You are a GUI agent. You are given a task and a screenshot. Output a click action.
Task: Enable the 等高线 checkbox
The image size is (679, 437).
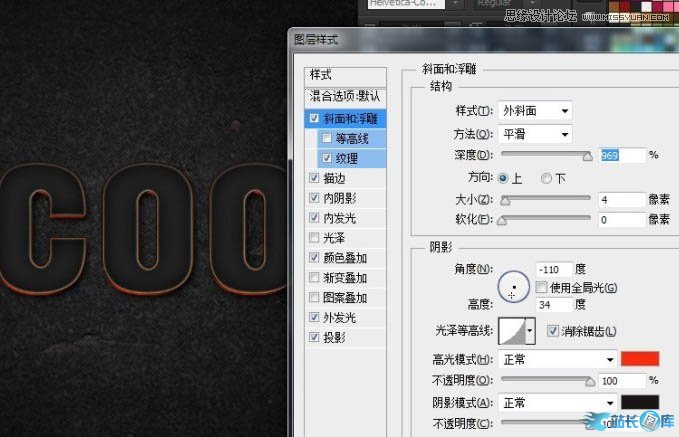point(327,139)
